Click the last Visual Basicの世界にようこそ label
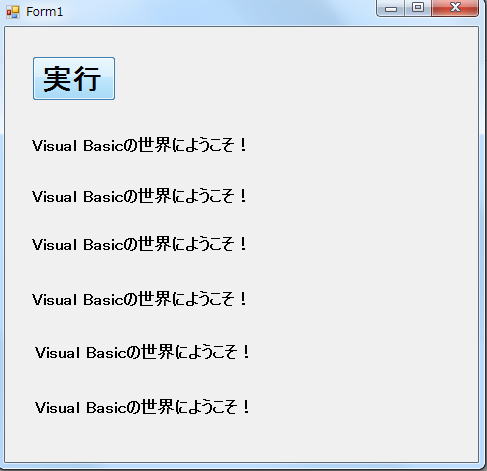 [142, 407]
